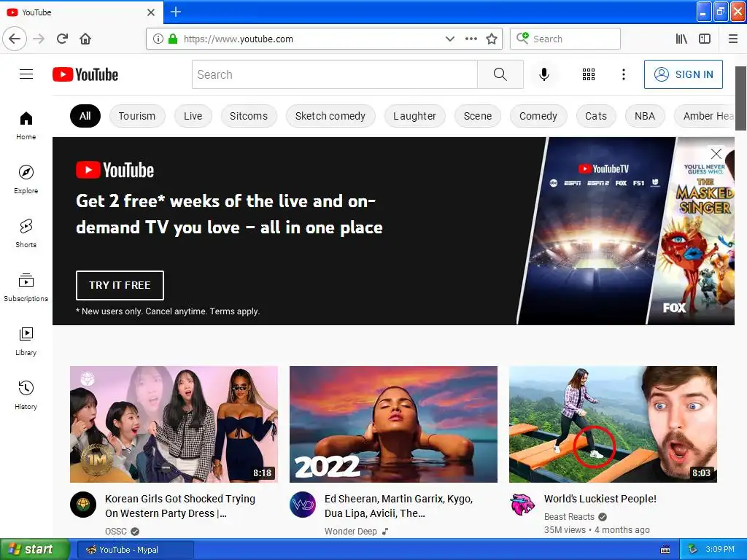Select the Laughter filter chip
The width and height of the screenshot is (747, 560).
(414, 116)
